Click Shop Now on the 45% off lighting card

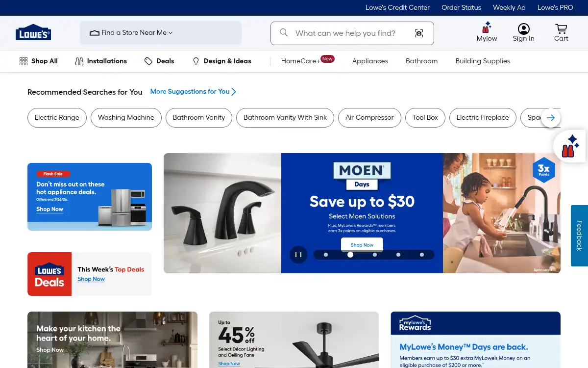pyautogui.click(x=229, y=364)
